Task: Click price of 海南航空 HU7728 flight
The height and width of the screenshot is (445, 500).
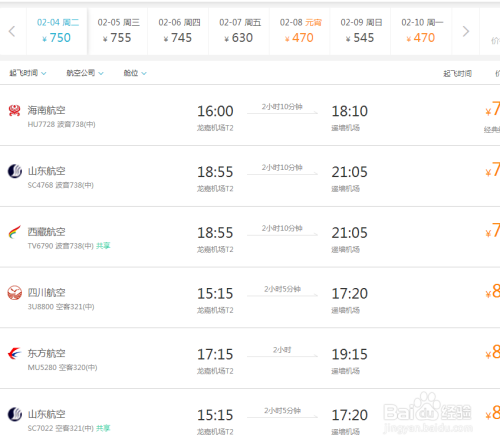Action: click(x=492, y=109)
